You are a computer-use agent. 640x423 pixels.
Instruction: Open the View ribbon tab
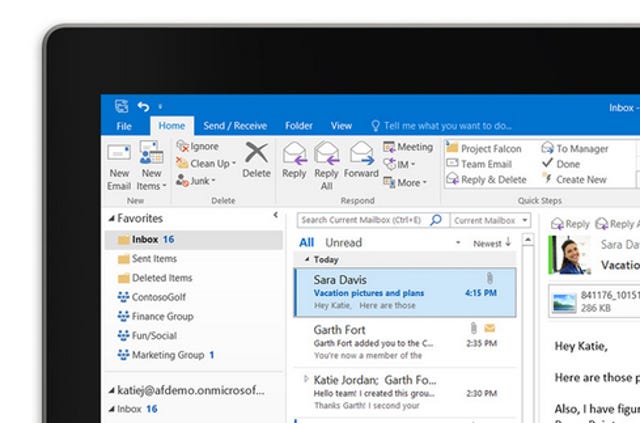point(341,126)
